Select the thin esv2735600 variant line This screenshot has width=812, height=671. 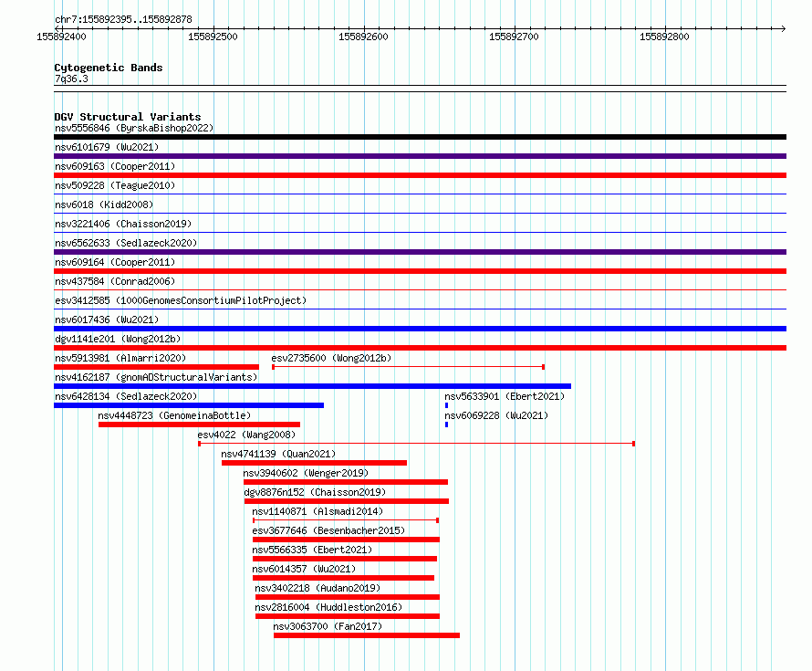[408, 367]
